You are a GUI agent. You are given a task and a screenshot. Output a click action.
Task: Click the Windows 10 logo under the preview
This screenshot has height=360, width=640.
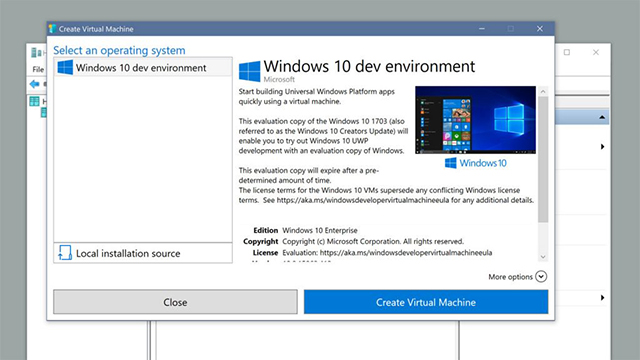476,163
